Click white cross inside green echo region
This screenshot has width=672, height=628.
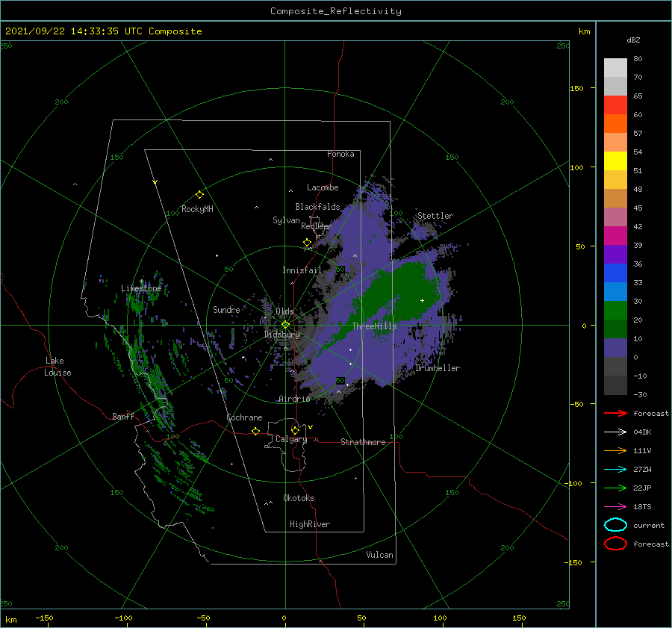[422, 300]
